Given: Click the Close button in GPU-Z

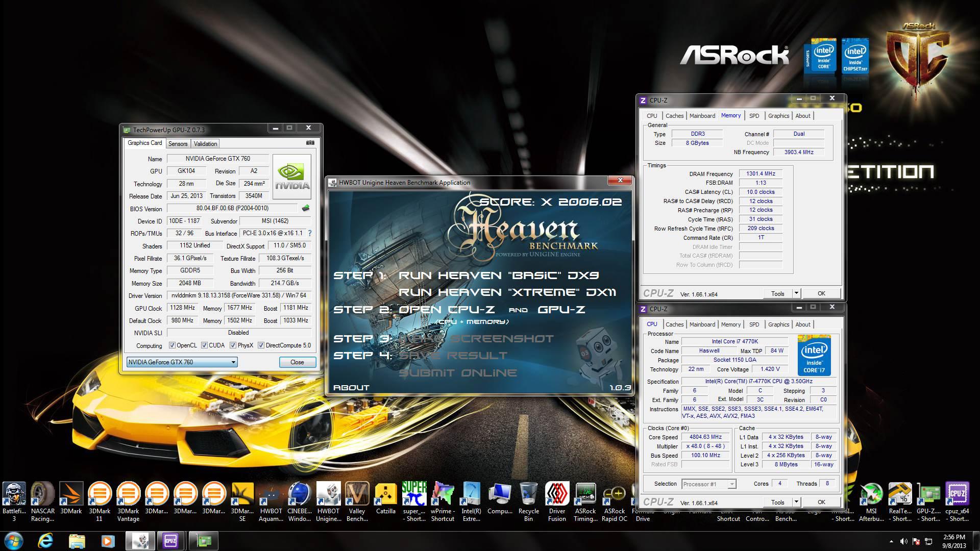Looking at the screenshot, I should [297, 362].
